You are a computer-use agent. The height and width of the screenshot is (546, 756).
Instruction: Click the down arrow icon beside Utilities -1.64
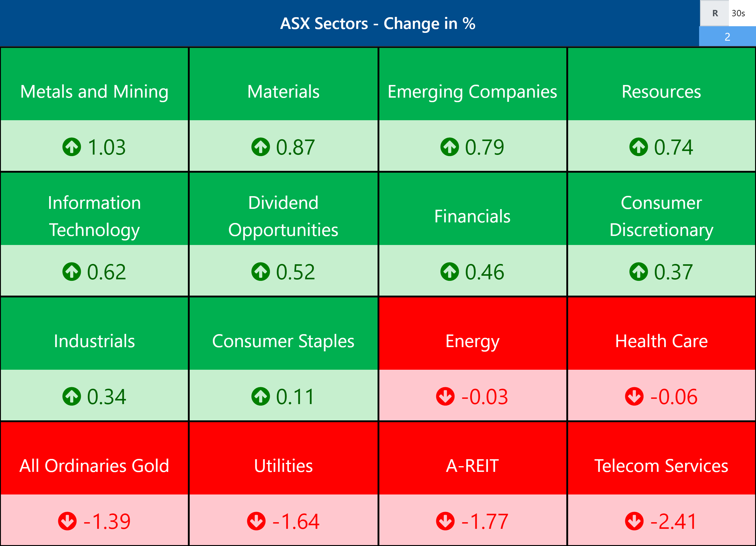click(x=256, y=521)
